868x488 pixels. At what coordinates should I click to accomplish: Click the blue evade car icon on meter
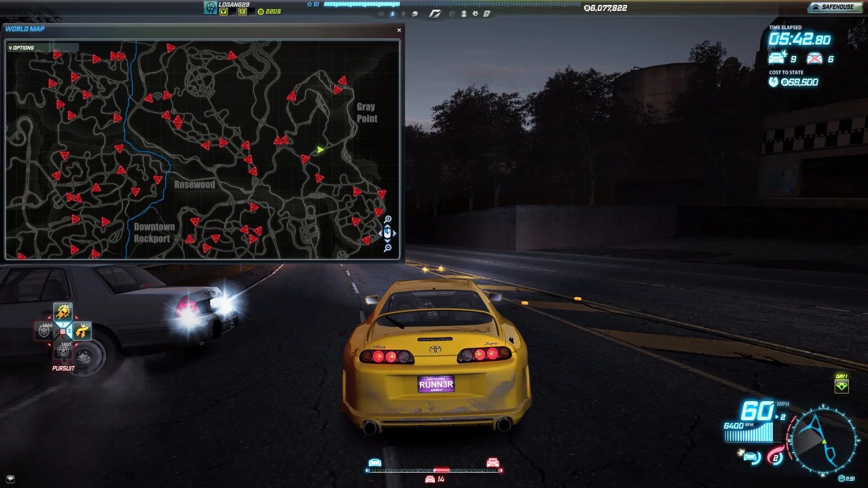(x=375, y=463)
